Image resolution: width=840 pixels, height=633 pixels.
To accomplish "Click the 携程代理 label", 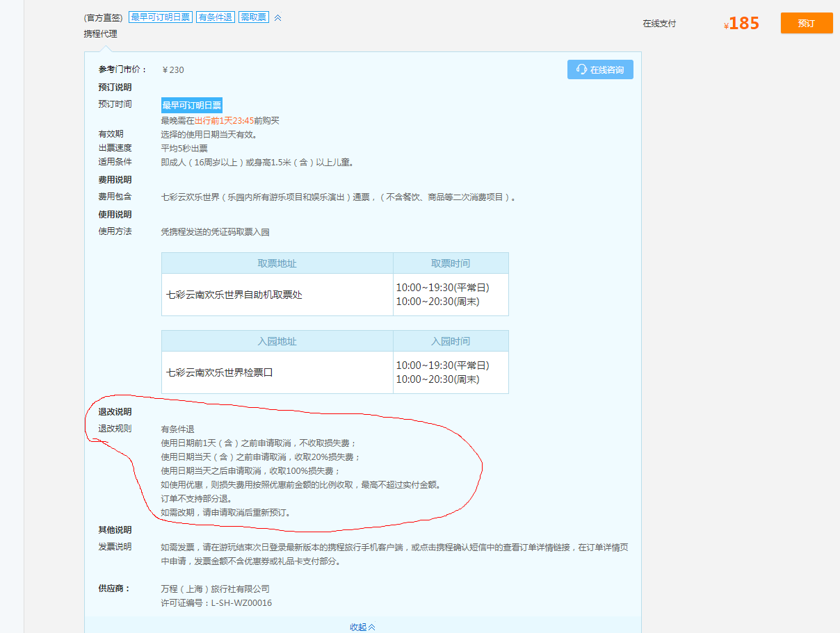I will click(x=101, y=34).
